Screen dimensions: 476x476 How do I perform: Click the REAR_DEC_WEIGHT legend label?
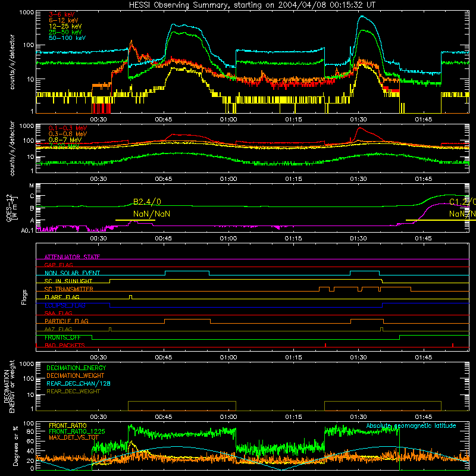click(73, 392)
